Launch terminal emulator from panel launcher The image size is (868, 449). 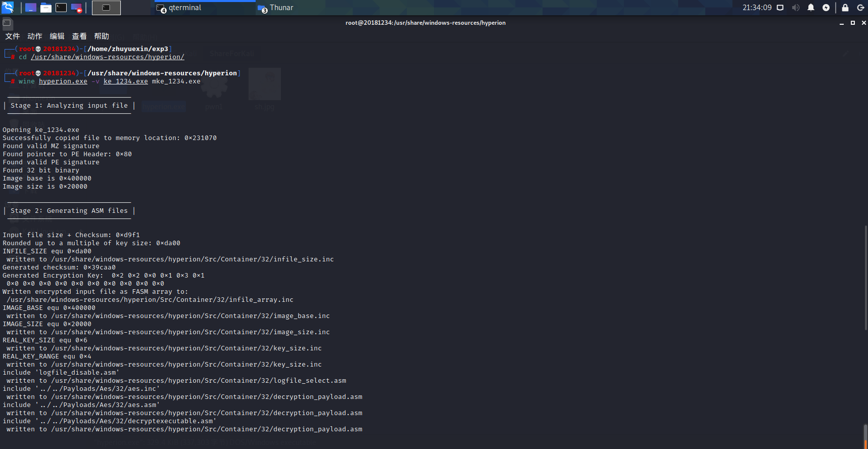61,8
